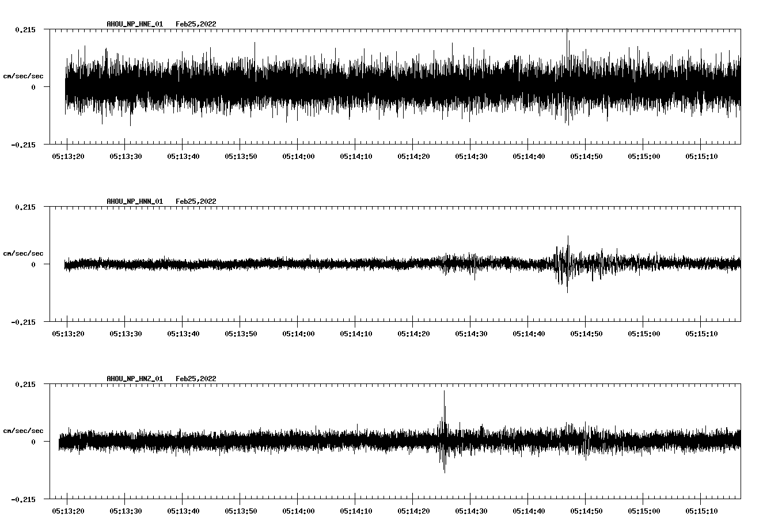The height and width of the screenshot is (532, 782).
Task: Click the -0.215 lower limit on HNZ axis
Action: 22,499
